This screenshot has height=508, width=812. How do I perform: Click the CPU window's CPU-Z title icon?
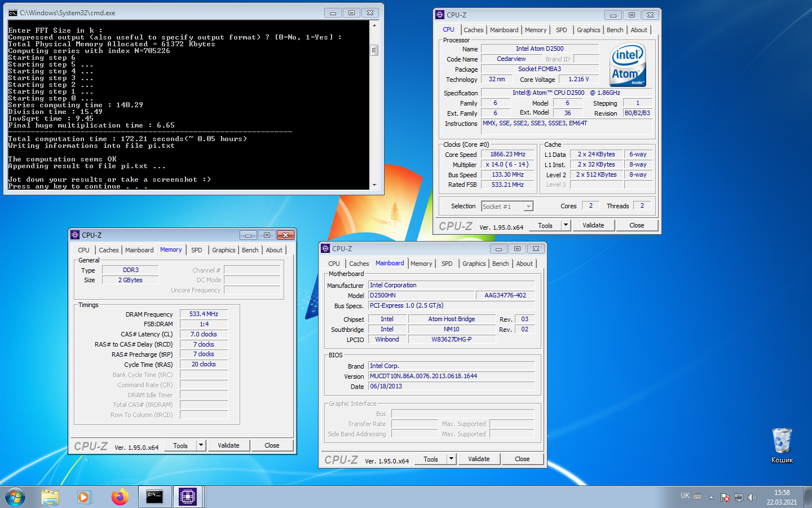(x=440, y=15)
